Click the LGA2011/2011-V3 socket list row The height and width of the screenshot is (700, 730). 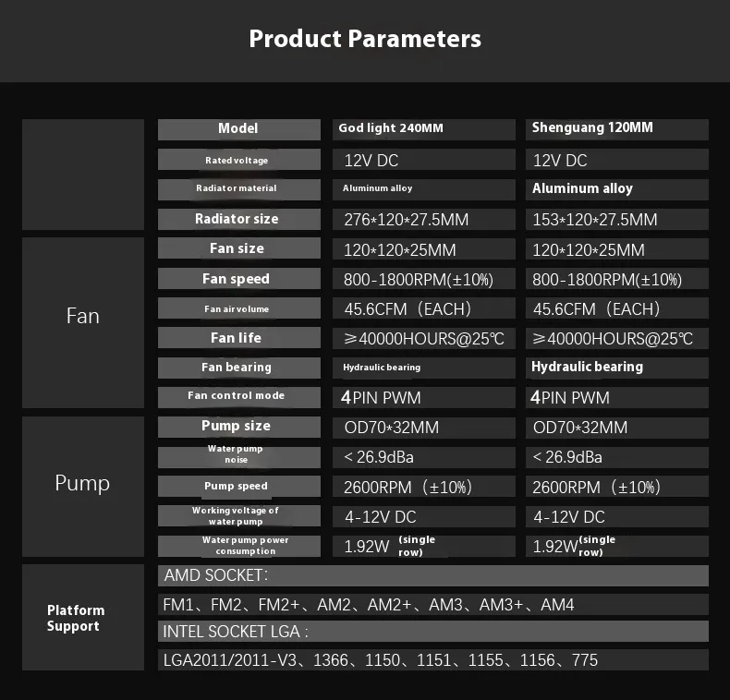click(432, 660)
